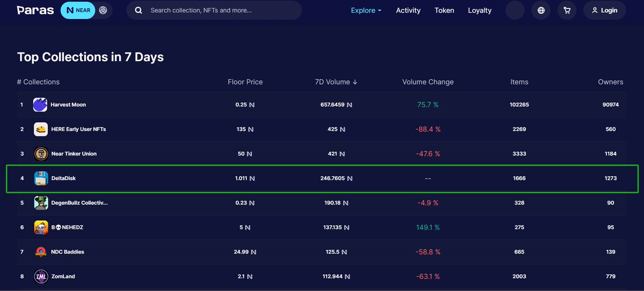Open the ZomLand collection link
644x291 pixels.
(63, 277)
